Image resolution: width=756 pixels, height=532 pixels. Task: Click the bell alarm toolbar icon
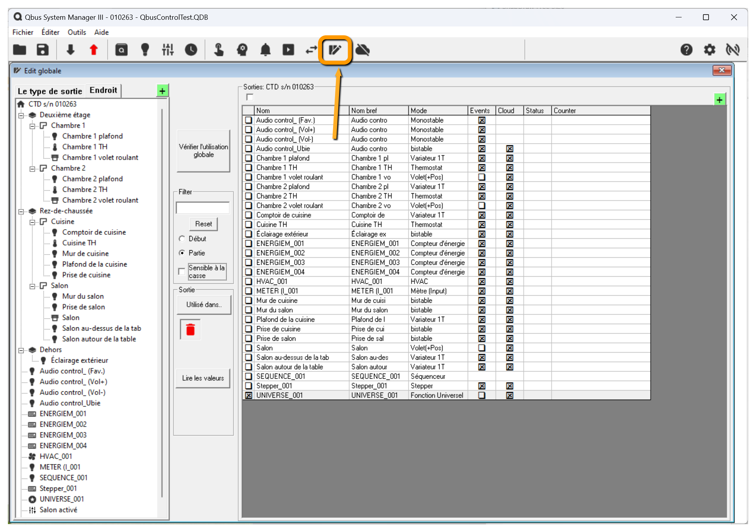click(265, 50)
